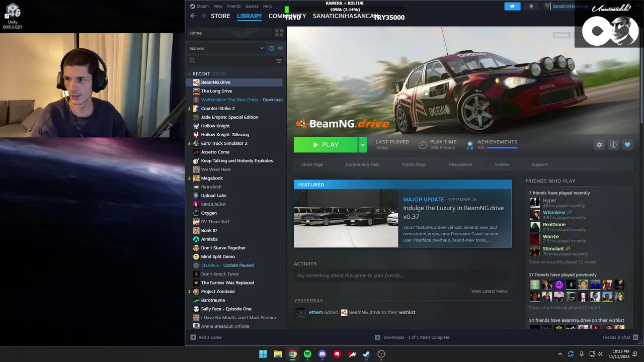This screenshot has height=362, width=644.
Task: Go forward with the Steam forward arrow
Action: point(204,16)
